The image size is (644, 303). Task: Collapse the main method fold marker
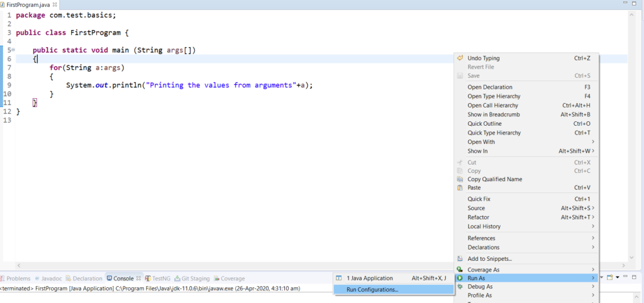[13, 50]
